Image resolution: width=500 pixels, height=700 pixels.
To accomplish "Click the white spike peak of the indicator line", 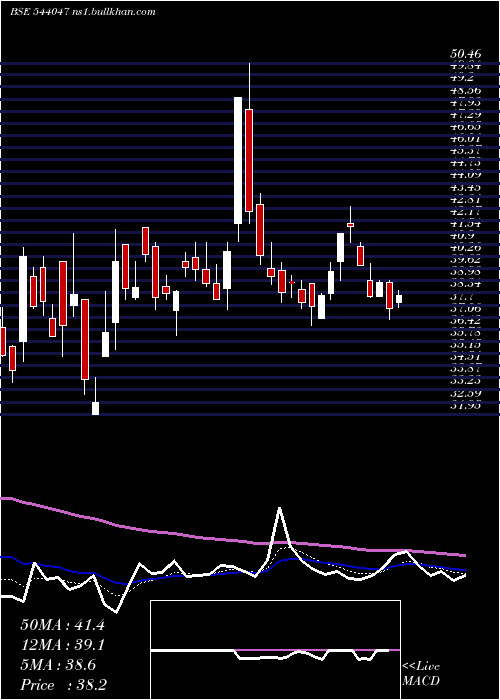I will [x=280, y=509].
